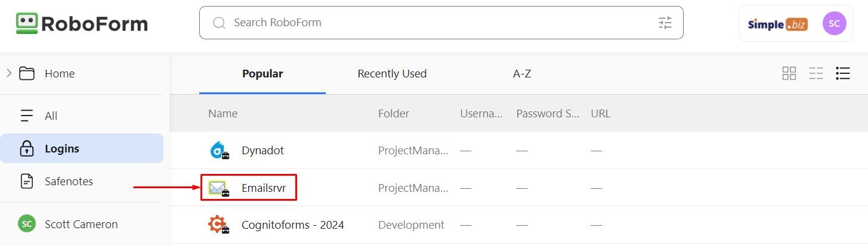Click the Emailsrvr envelope icon
Screen dimensions: 868x246
pyautogui.click(x=218, y=189)
